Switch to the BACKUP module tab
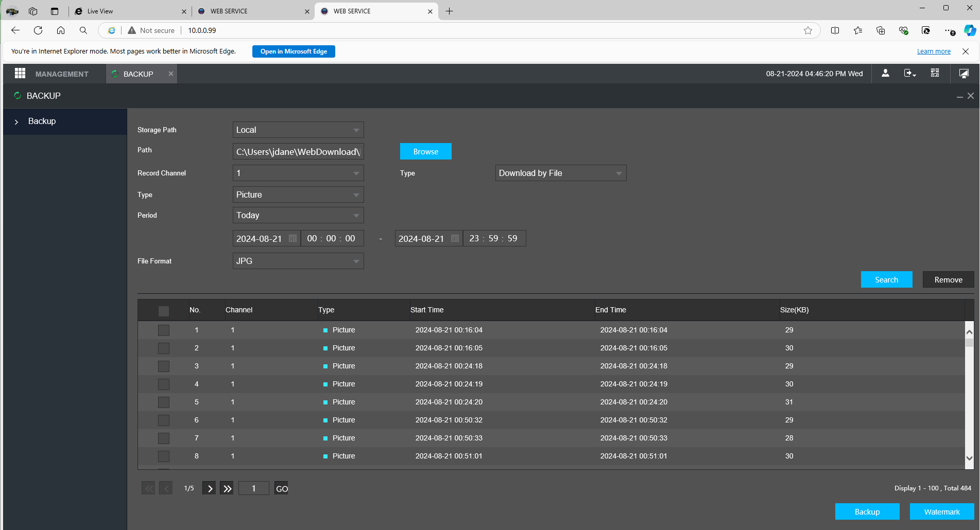Viewport: 980px width, 530px height. pyautogui.click(x=138, y=74)
